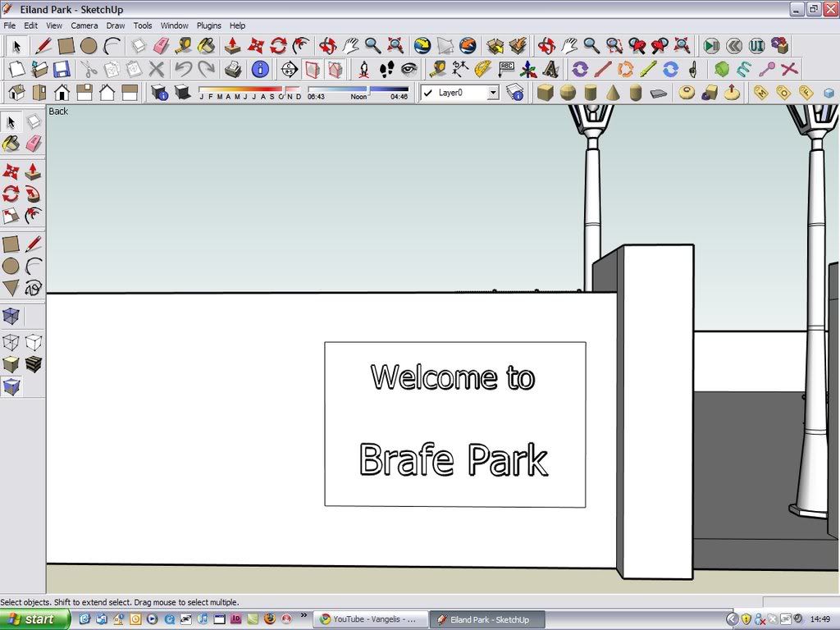Click the Get Models icon
Screen dimensions: 840x630
point(495,46)
